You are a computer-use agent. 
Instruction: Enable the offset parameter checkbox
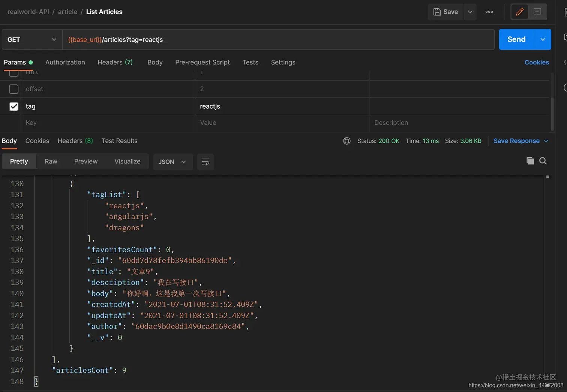click(x=13, y=89)
